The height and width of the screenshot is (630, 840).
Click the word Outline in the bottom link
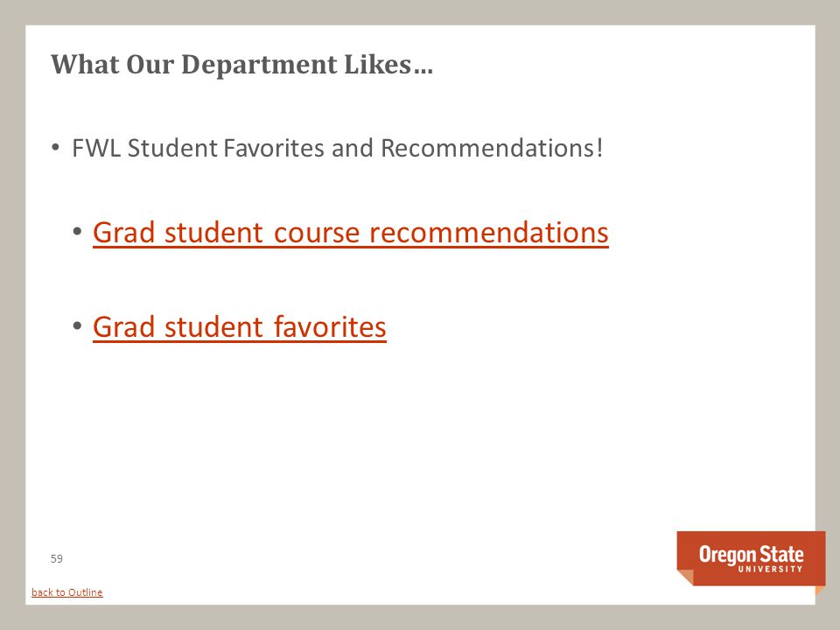click(85, 592)
